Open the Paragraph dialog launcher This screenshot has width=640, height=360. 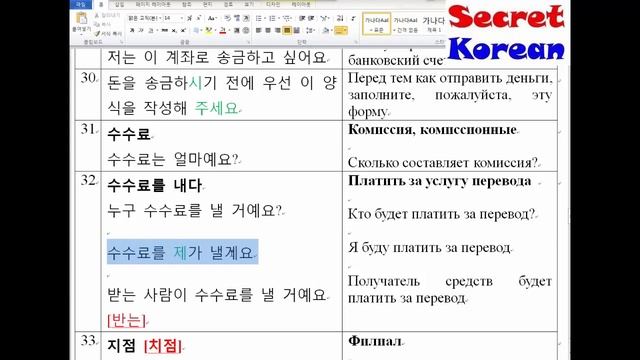tap(356, 42)
